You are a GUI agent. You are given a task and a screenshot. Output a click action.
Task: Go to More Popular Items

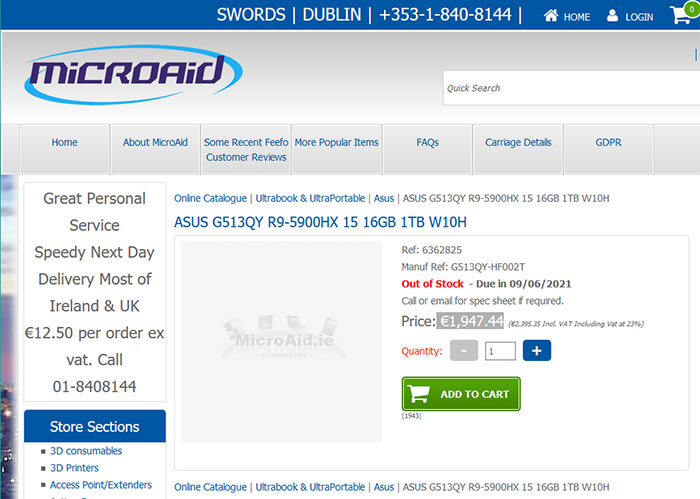point(337,142)
